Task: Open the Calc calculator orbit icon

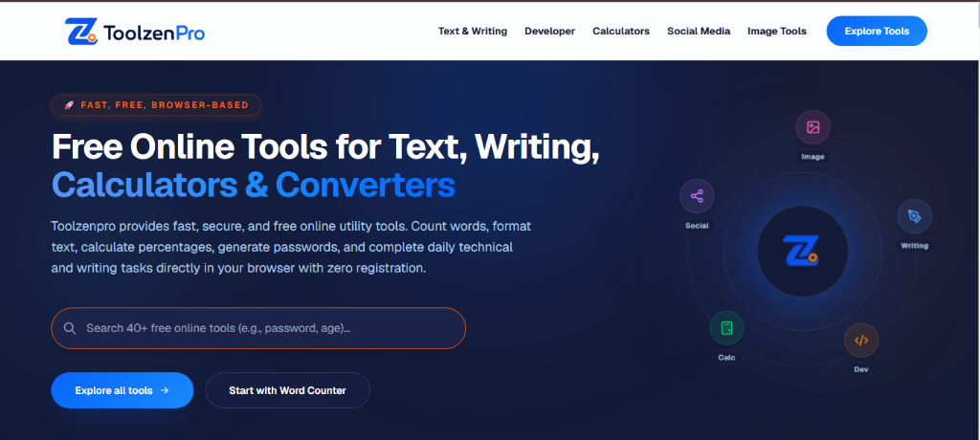Action: pyautogui.click(x=726, y=328)
